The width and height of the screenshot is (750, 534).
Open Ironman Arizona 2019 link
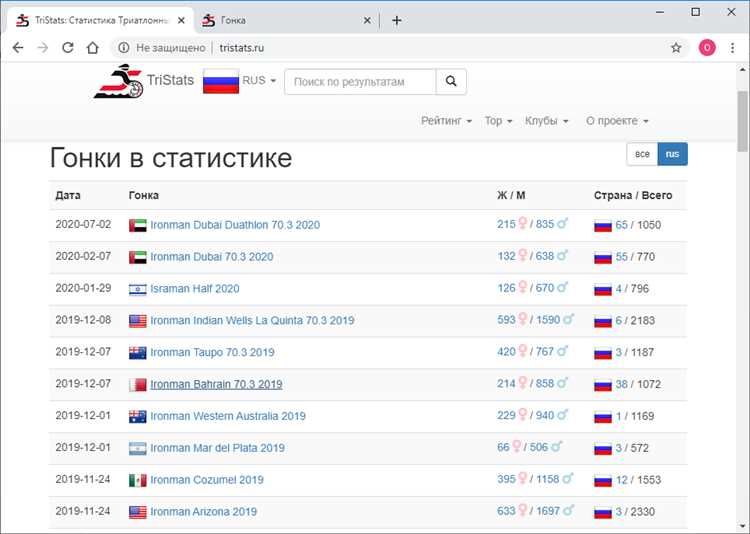203,512
